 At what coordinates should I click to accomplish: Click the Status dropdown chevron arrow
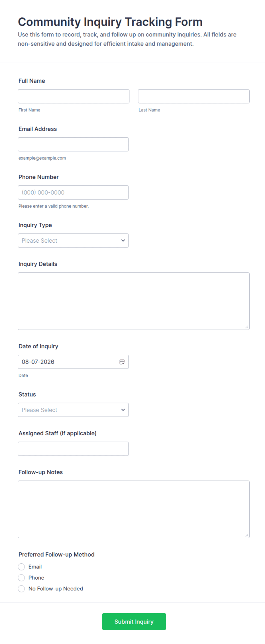tap(123, 410)
